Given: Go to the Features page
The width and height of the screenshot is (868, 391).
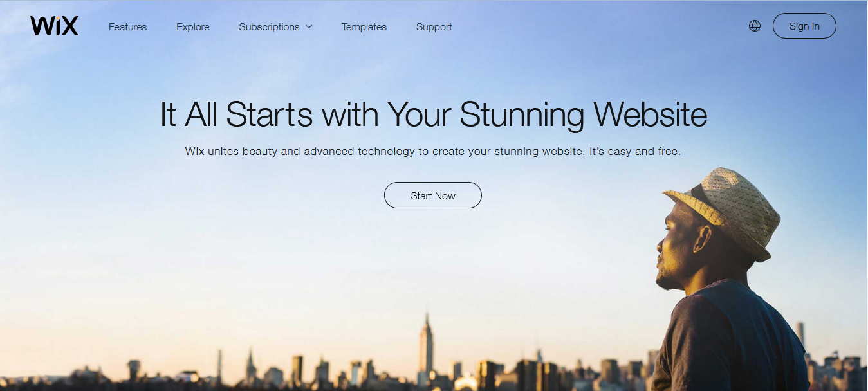Looking at the screenshot, I should pos(127,27).
